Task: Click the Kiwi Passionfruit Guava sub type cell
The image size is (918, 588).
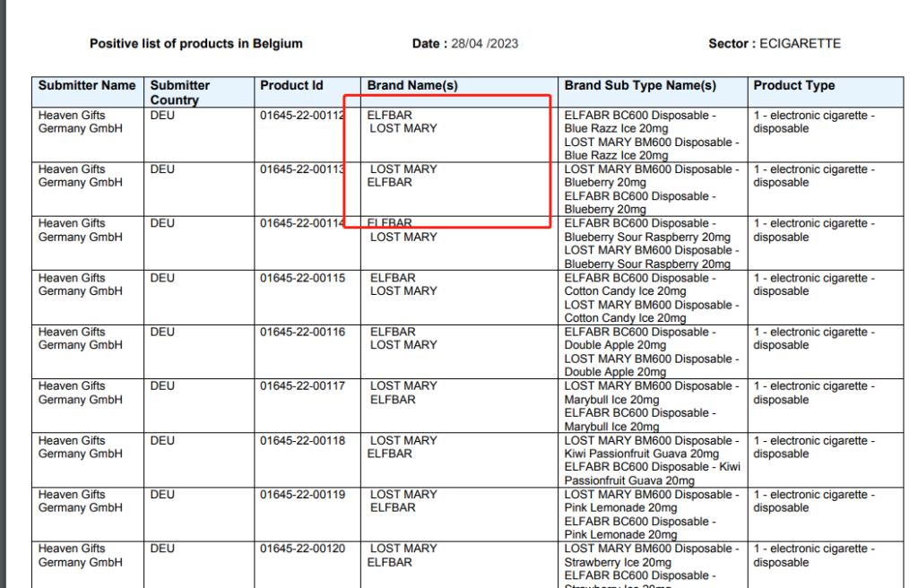Action: (x=653, y=461)
